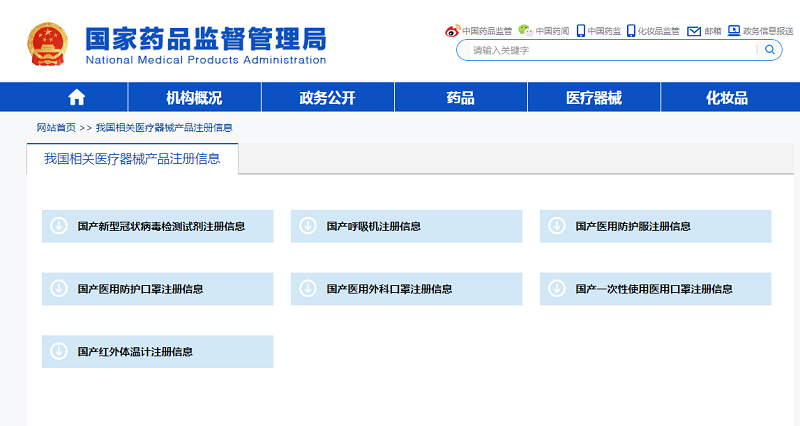800x426 pixels.
Task: Open 国产呼吸机注册信息 link
Action: pos(373,226)
